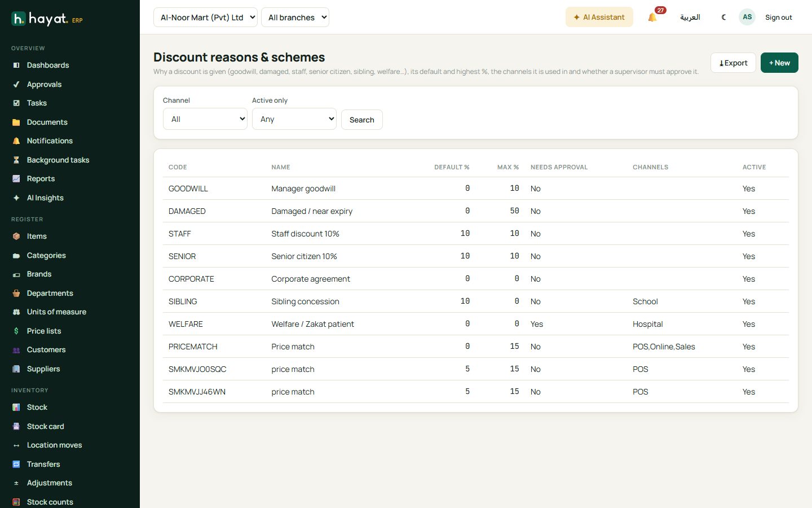
Task: Open Tasks icon in sidebar
Action: (16, 103)
